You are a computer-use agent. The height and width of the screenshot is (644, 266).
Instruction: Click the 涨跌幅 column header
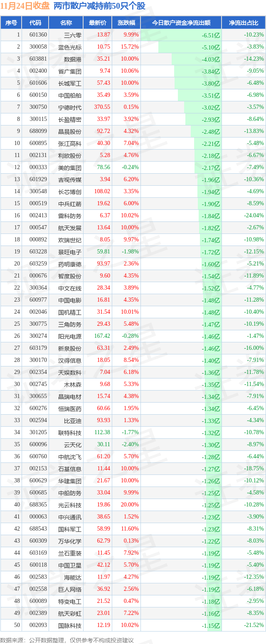click(126, 23)
